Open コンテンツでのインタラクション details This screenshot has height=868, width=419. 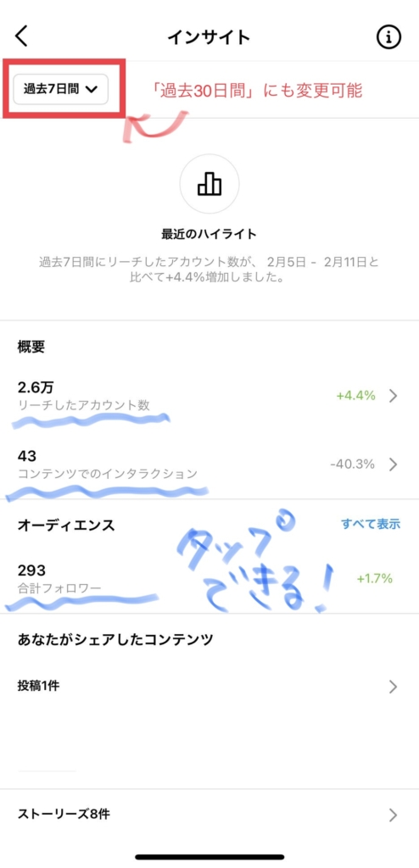(x=209, y=464)
